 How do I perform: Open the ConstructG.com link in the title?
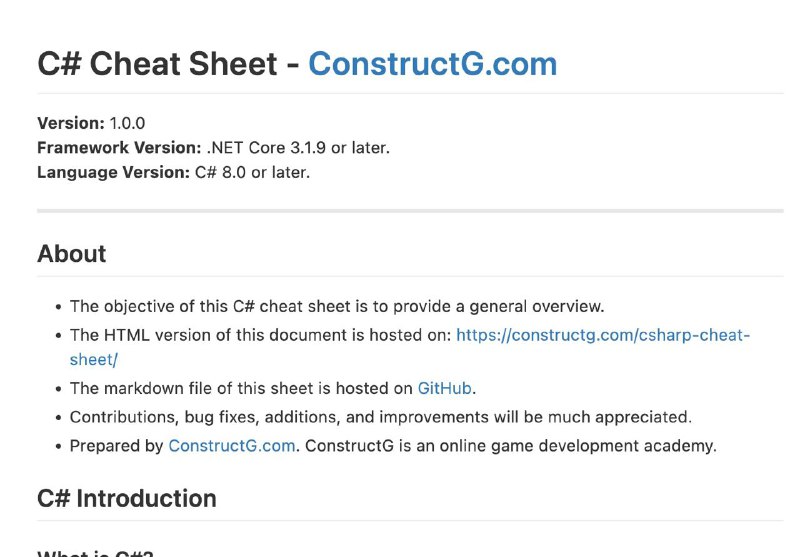tap(432, 64)
